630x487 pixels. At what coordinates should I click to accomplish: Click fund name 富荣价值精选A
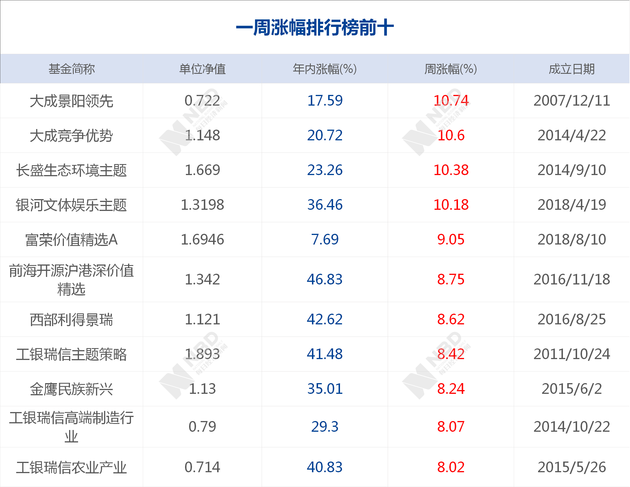pyautogui.click(x=72, y=239)
